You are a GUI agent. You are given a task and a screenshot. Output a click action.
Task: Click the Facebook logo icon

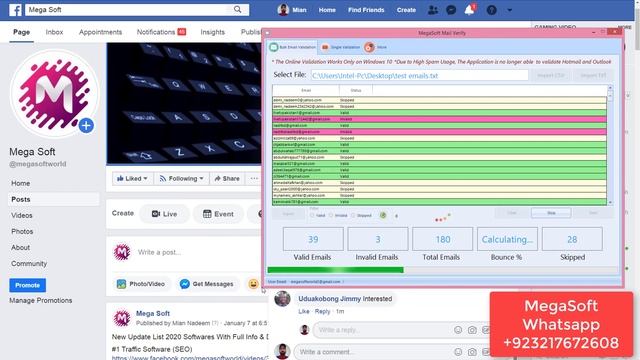point(16,9)
